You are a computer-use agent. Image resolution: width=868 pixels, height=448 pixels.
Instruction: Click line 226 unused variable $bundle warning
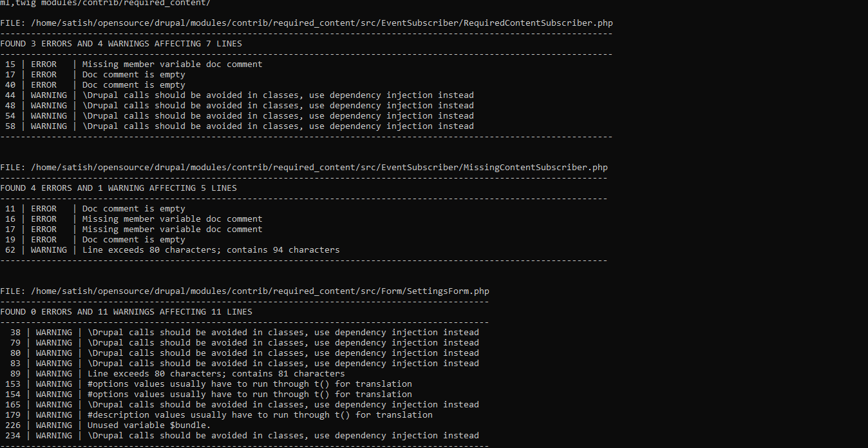coord(108,425)
